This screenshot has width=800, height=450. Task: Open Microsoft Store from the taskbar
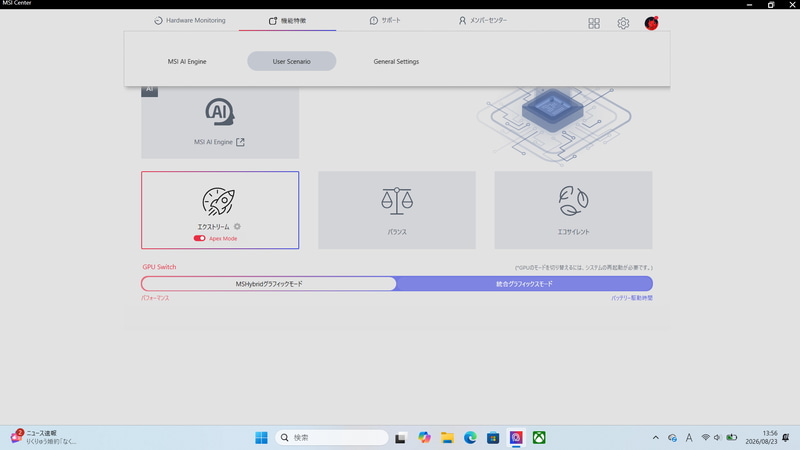click(493, 438)
